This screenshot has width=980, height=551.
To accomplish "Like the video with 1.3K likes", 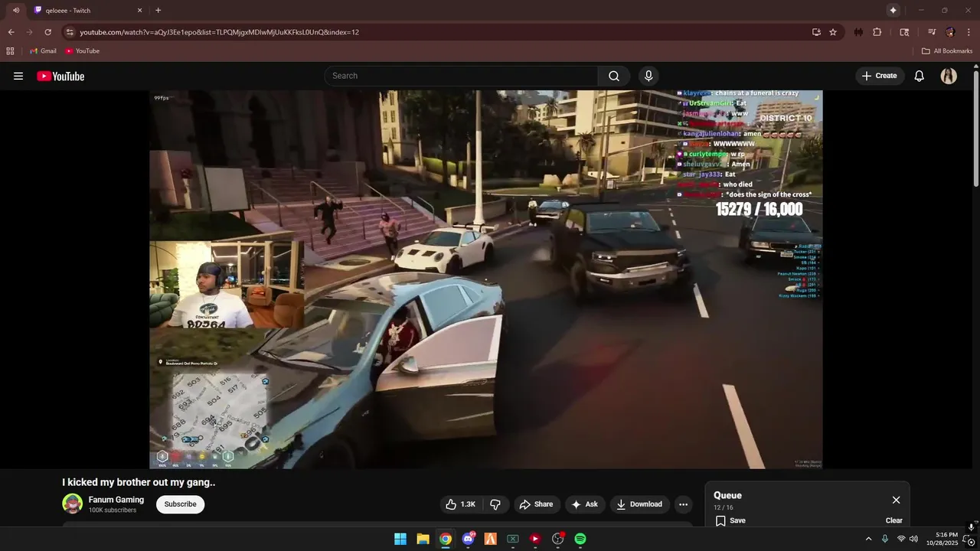I will tap(461, 504).
